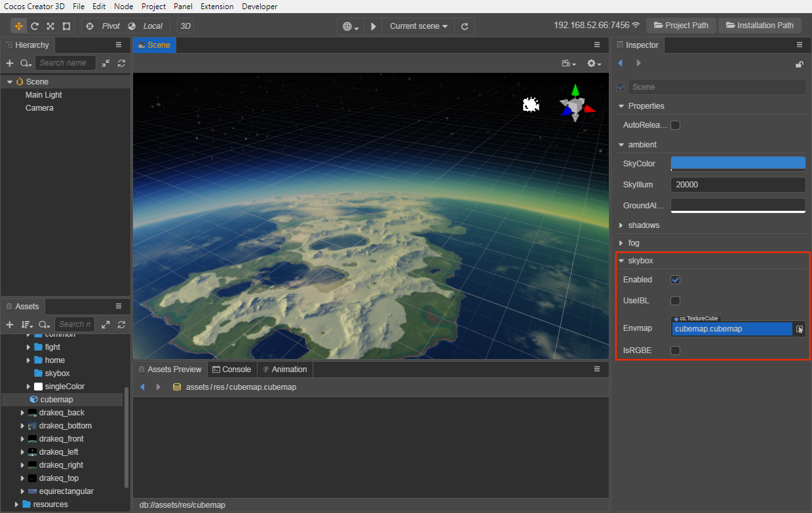The width and height of the screenshot is (812, 513).
Task: Expand the resources folder
Action: [x=16, y=504]
